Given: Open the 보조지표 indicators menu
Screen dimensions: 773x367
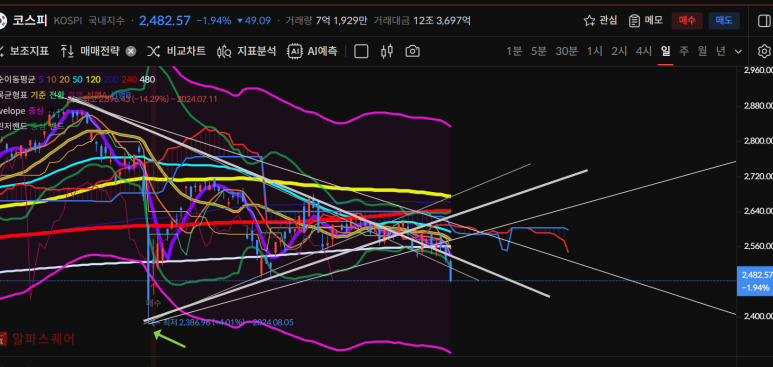Looking at the screenshot, I should tap(24, 51).
